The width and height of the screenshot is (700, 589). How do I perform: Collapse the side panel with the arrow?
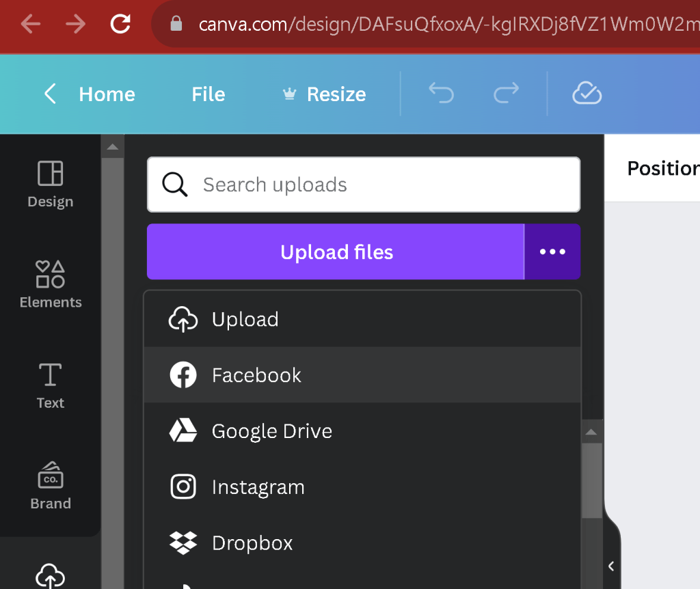pyautogui.click(x=611, y=566)
